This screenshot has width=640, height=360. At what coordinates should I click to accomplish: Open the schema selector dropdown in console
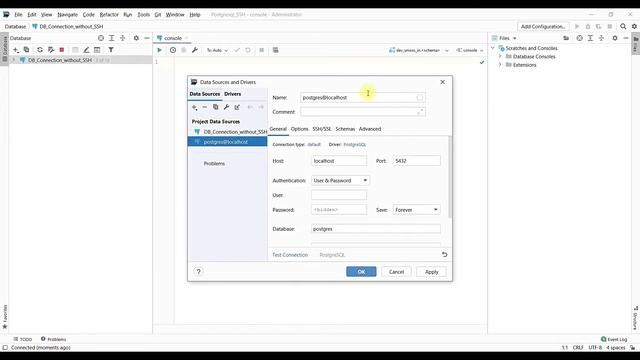419,50
